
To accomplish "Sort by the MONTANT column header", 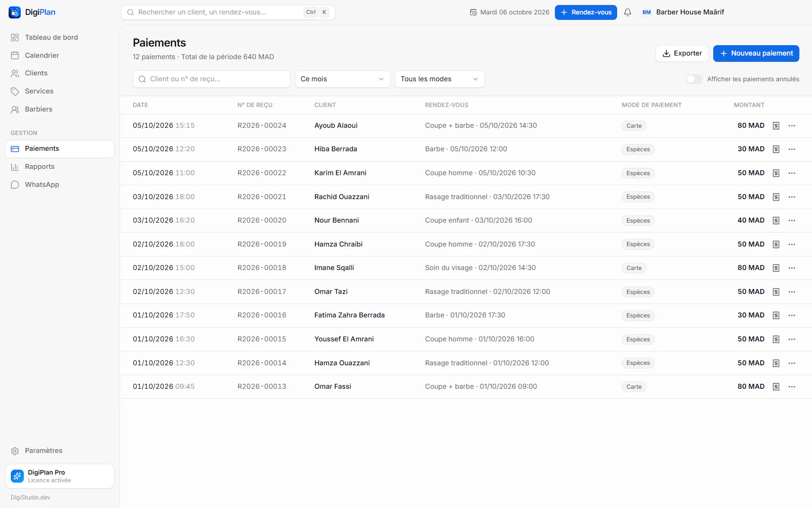I will pyautogui.click(x=749, y=105).
